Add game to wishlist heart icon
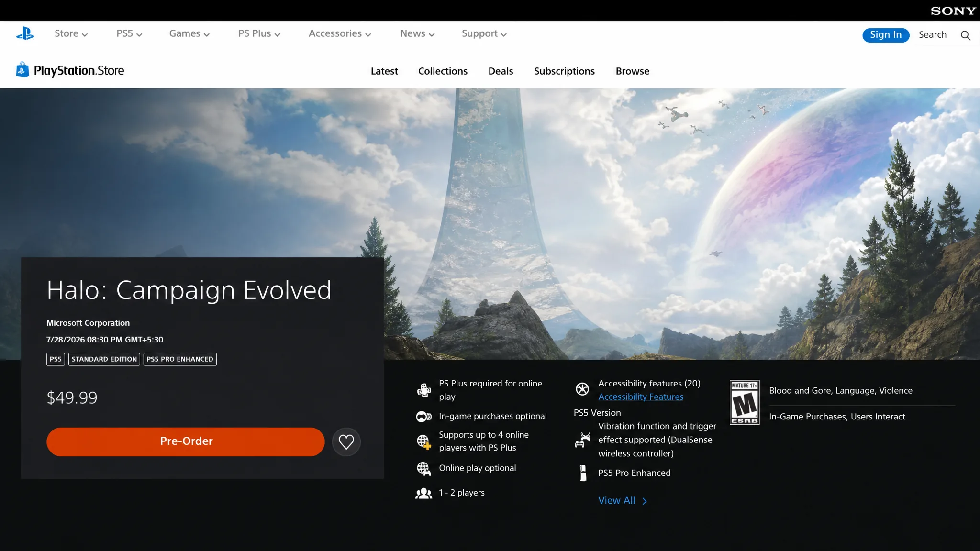This screenshot has height=551, width=980. [x=346, y=442]
